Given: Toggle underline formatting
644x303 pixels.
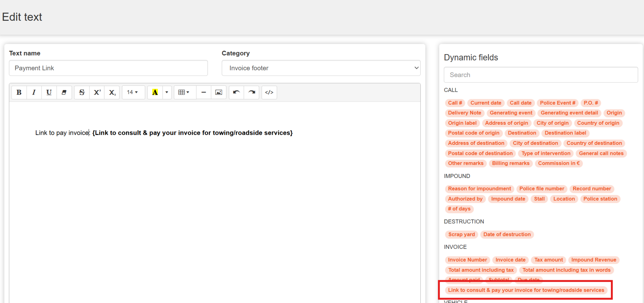Looking at the screenshot, I should pos(49,92).
